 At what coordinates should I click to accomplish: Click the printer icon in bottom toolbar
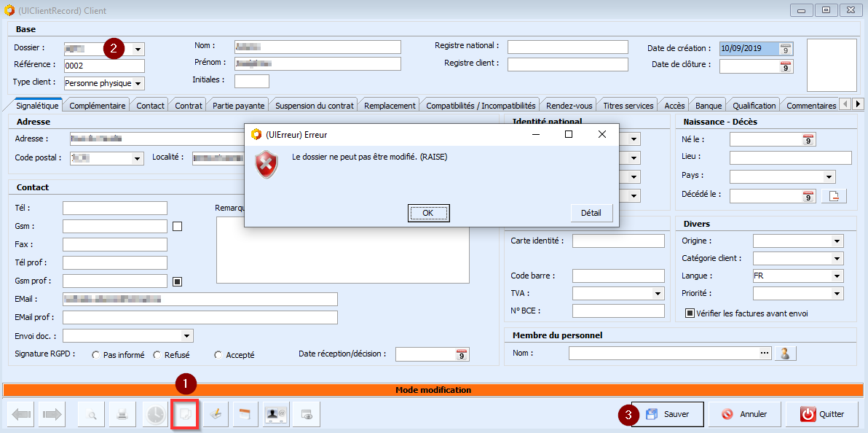click(123, 415)
